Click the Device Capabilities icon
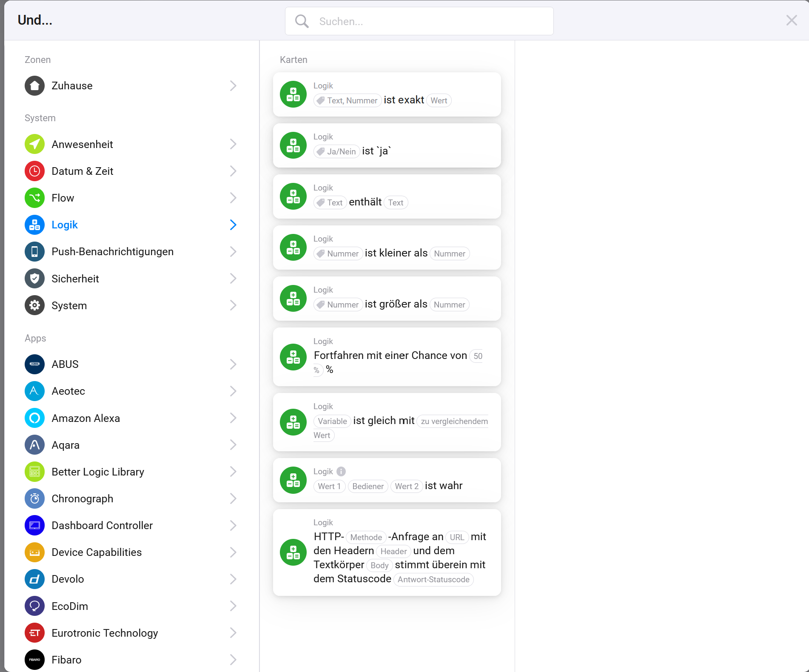809x672 pixels. point(34,552)
